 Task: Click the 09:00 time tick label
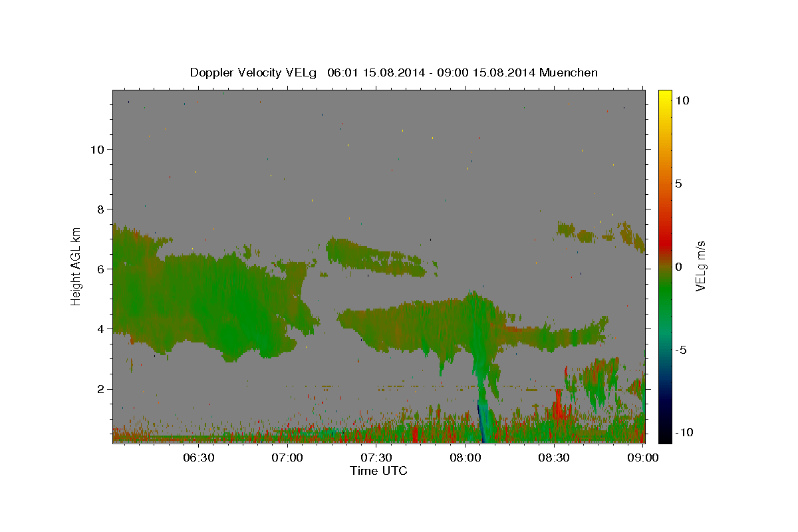(642, 458)
